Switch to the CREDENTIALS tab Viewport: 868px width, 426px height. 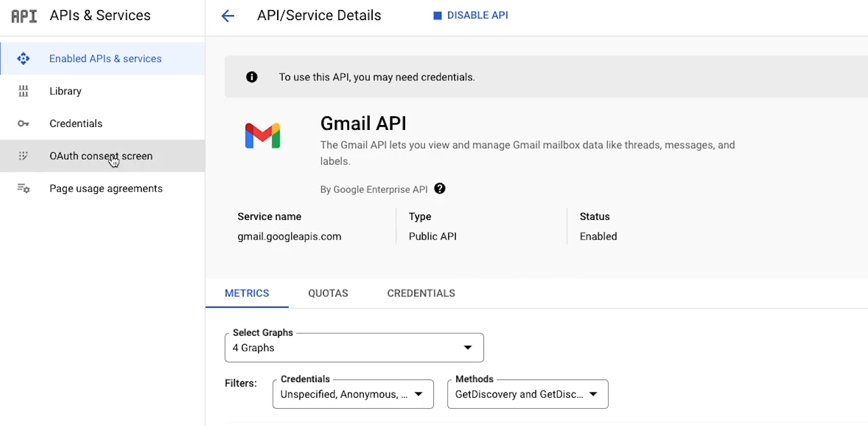point(421,293)
